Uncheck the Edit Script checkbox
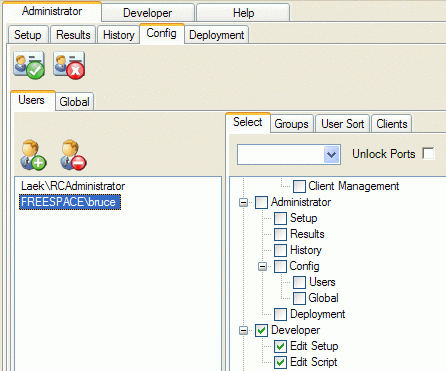 pyautogui.click(x=280, y=362)
